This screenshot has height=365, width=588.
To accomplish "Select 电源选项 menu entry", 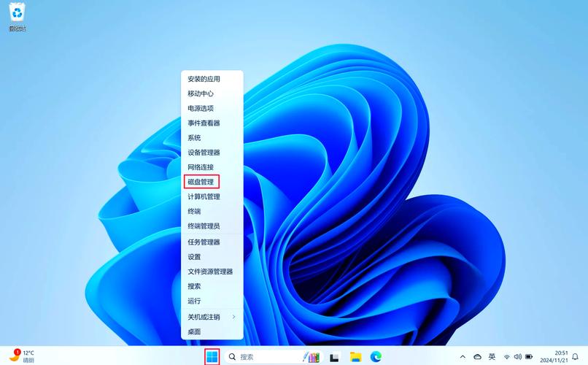I will point(201,108).
